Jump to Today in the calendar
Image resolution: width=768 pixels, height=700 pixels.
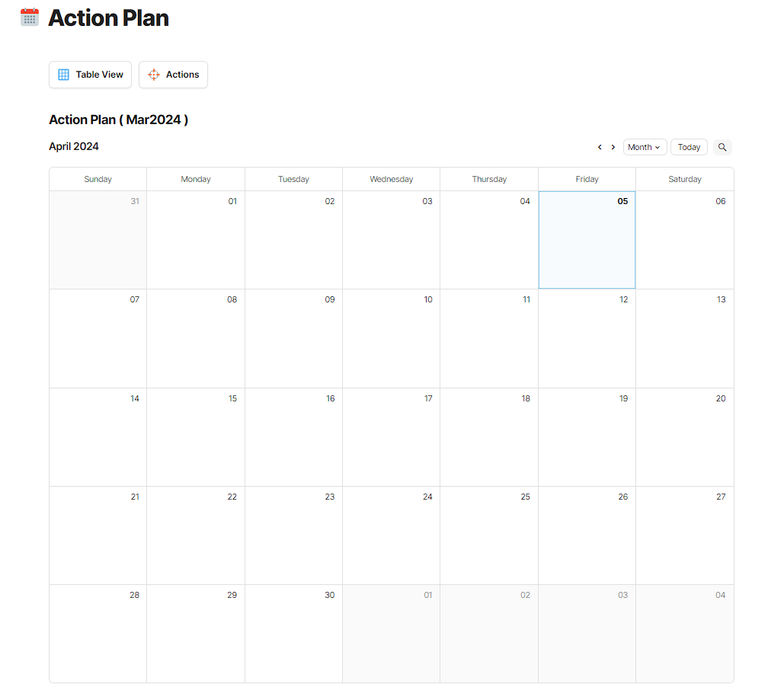coord(689,147)
